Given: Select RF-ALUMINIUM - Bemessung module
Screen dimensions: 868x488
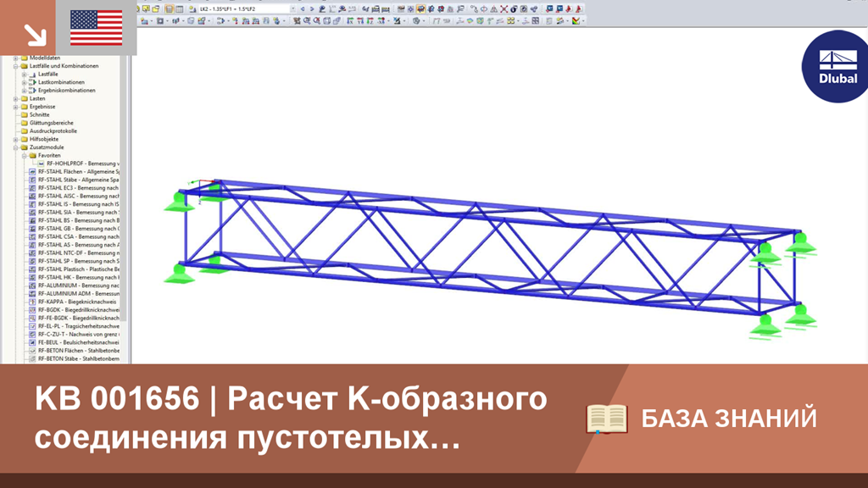Looking at the screenshot, I should click(x=78, y=286).
